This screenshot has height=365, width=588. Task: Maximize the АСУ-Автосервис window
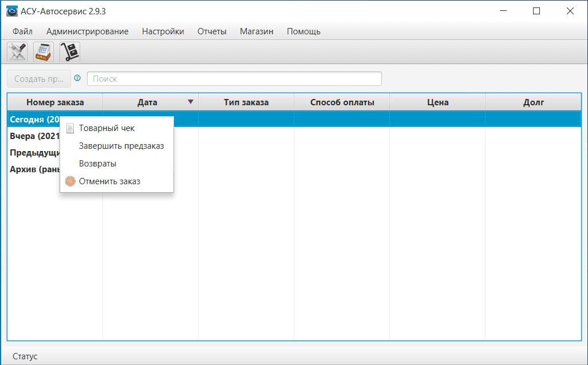(x=536, y=11)
